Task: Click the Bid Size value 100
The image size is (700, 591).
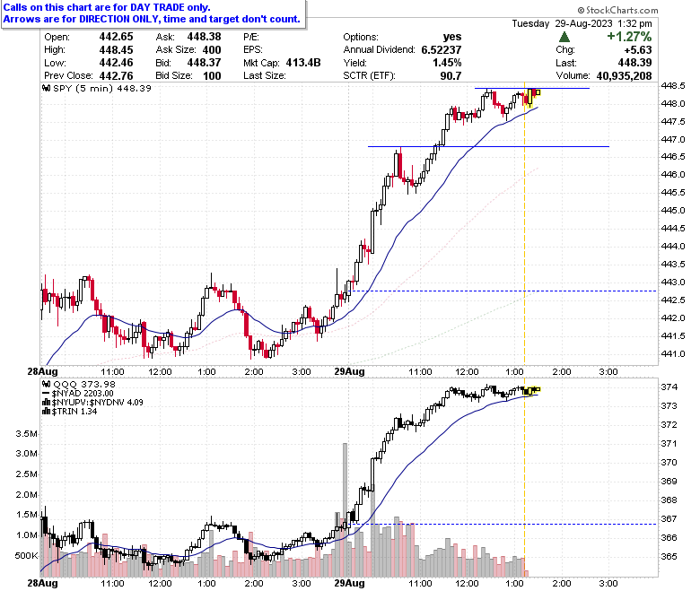Action: pos(212,76)
